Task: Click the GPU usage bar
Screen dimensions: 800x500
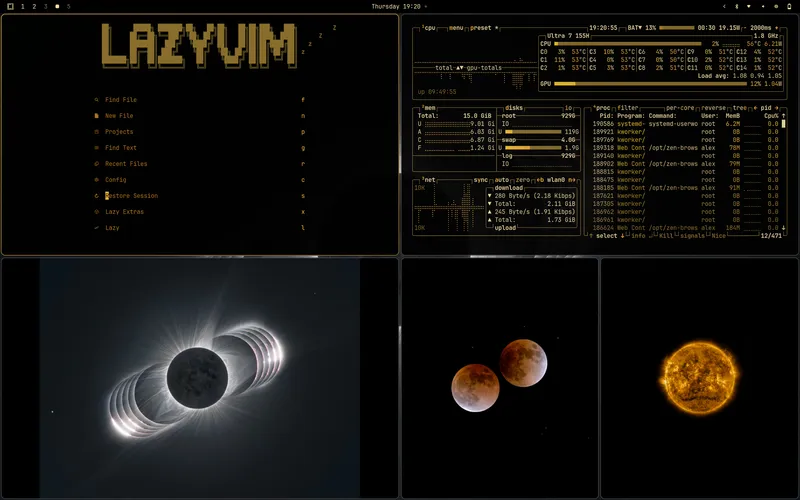Action: click(650, 84)
